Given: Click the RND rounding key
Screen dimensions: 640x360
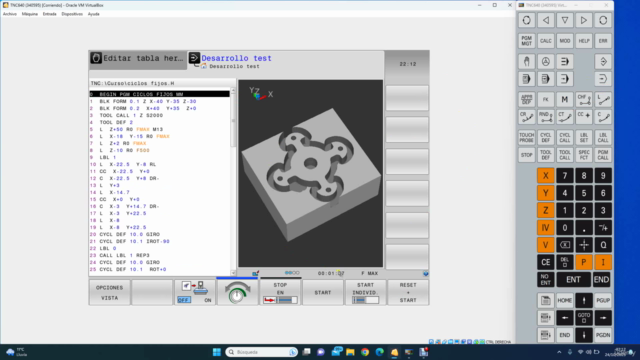Looking at the screenshot, I should [546, 117].
